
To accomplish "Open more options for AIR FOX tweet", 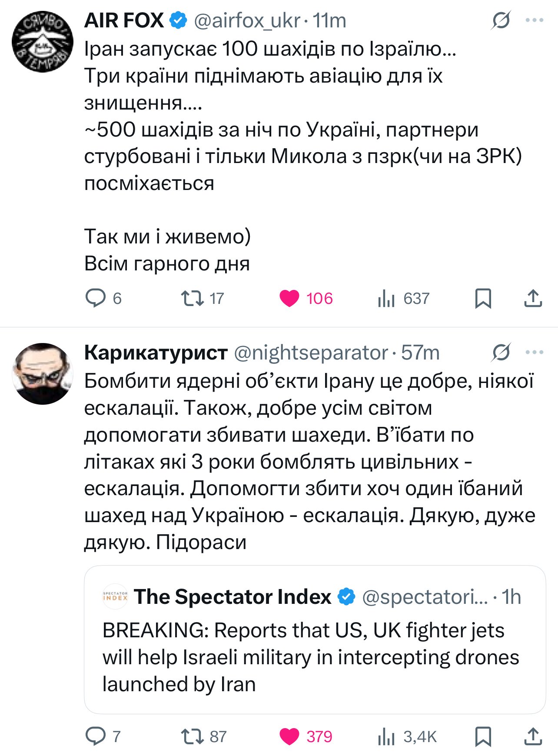I will coord(534,20).
